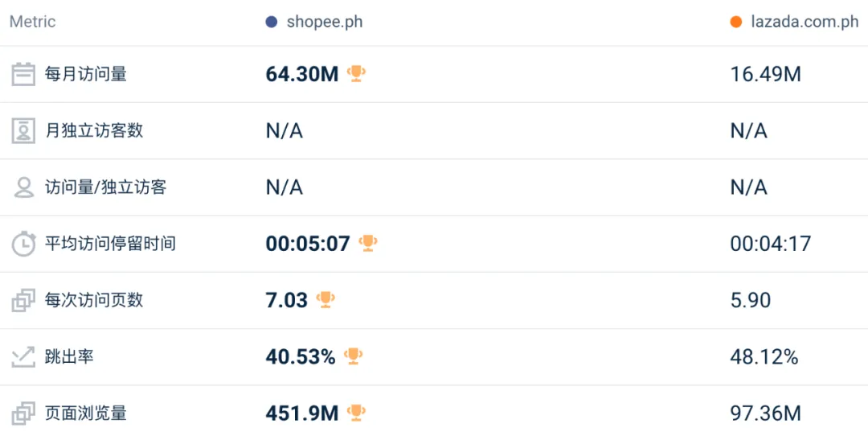Click the visitor portrait icon beside 月独立访客数

24,131
